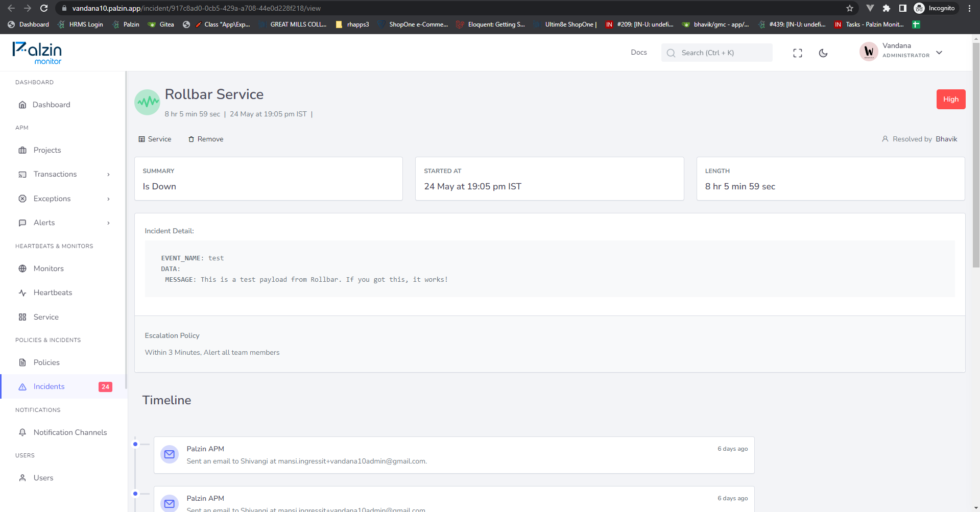Click the first timeline email icon
This screenshot has height=512, width=980.
(x=170, y=454)
